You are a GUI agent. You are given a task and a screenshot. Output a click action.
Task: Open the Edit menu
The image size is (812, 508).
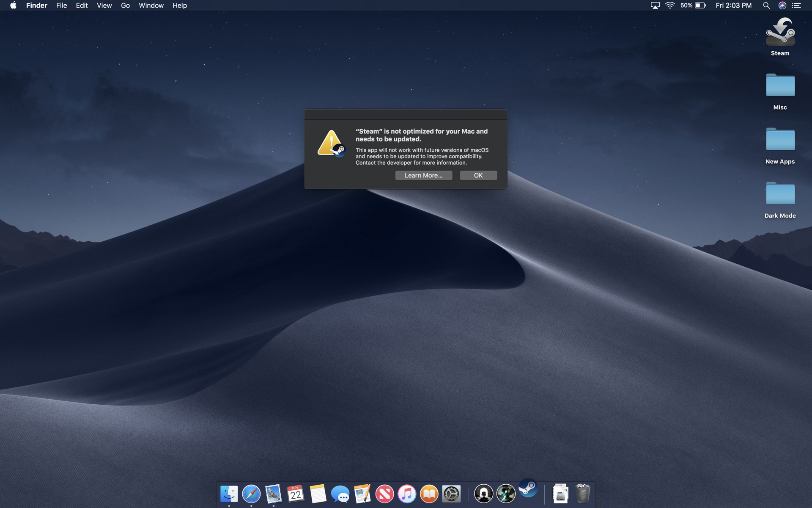pos(82,6)
